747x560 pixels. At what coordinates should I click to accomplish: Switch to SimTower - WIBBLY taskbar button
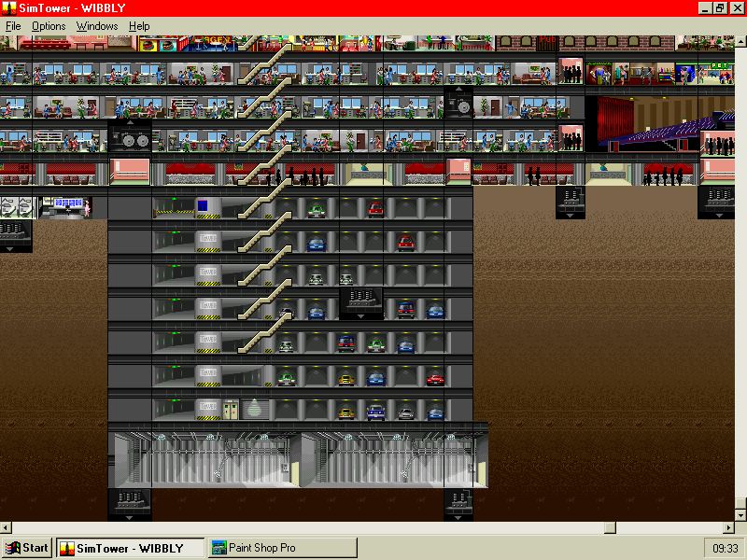[x=130, y=548]
